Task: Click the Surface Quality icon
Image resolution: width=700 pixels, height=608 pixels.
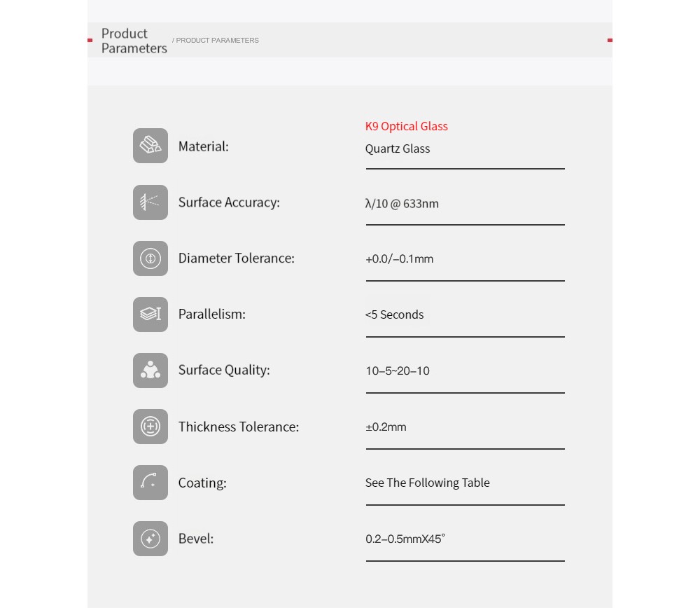Action: point(150,371)
